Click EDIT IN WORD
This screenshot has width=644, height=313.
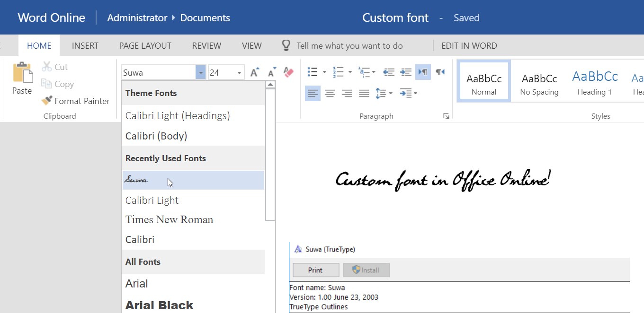coord(469,46)
